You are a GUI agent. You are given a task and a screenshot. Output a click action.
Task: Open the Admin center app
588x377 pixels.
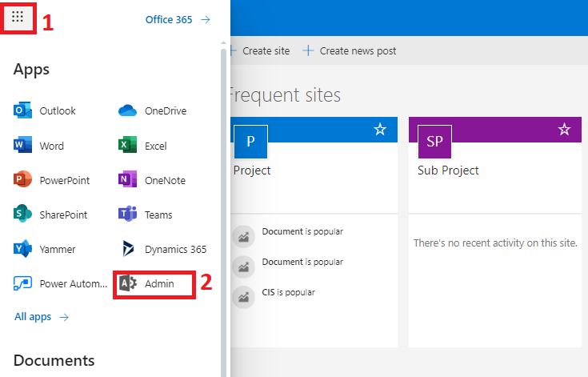coord(154,284)
